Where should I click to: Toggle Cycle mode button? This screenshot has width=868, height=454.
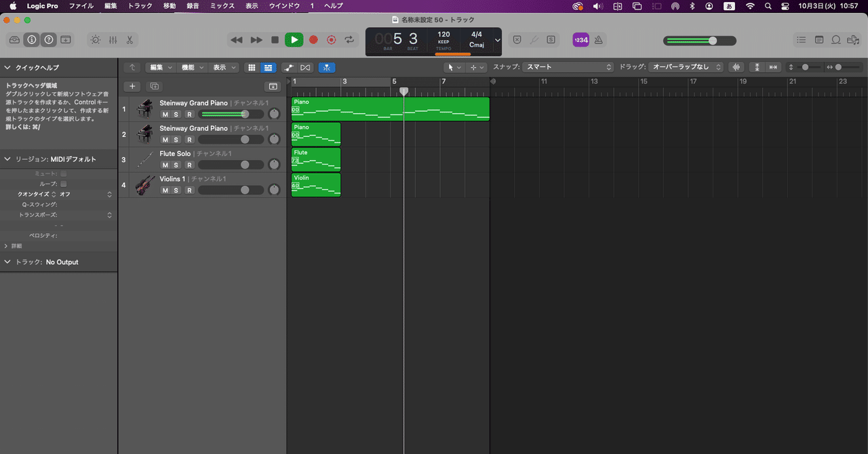tap(349, 40)
